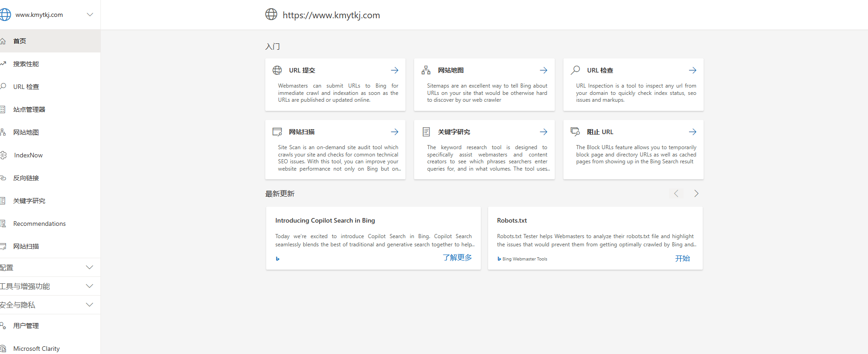The image size is (868, 354).
Task: Click the Bing logo on the Copilot Search card
Action: pos(278,259)
